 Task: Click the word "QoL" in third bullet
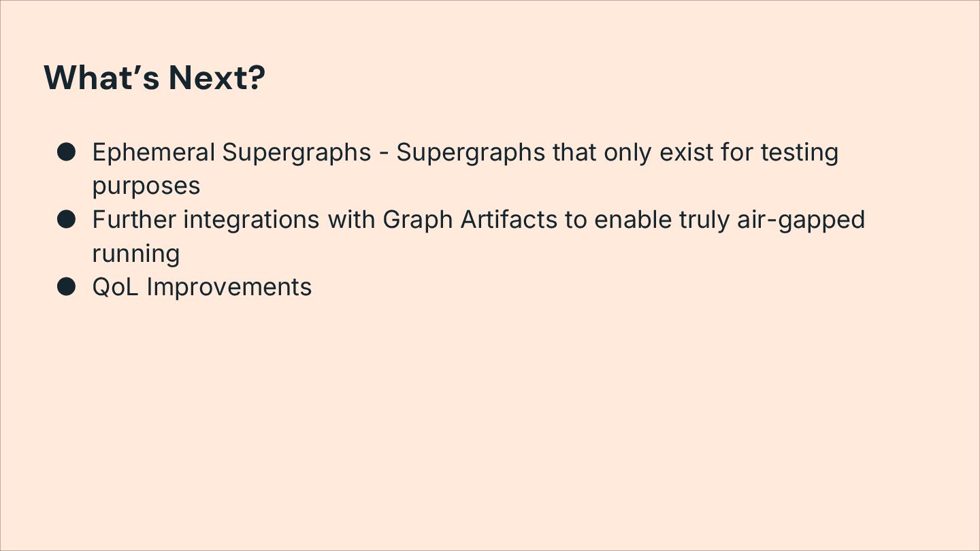[x=116, y=287]
